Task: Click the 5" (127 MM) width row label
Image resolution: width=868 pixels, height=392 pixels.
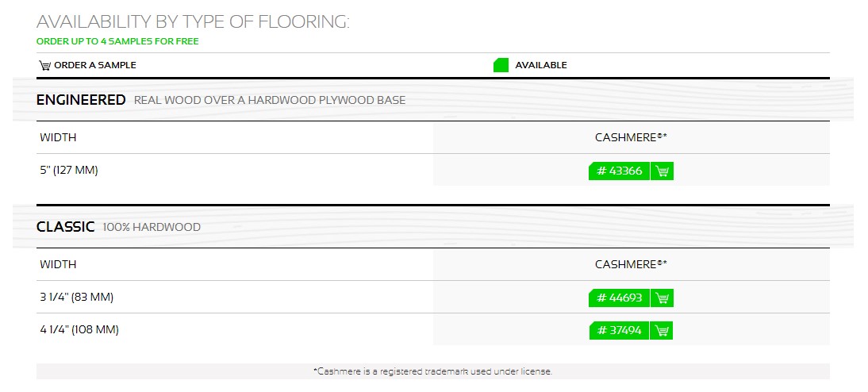Action: [x=69, y=171]
